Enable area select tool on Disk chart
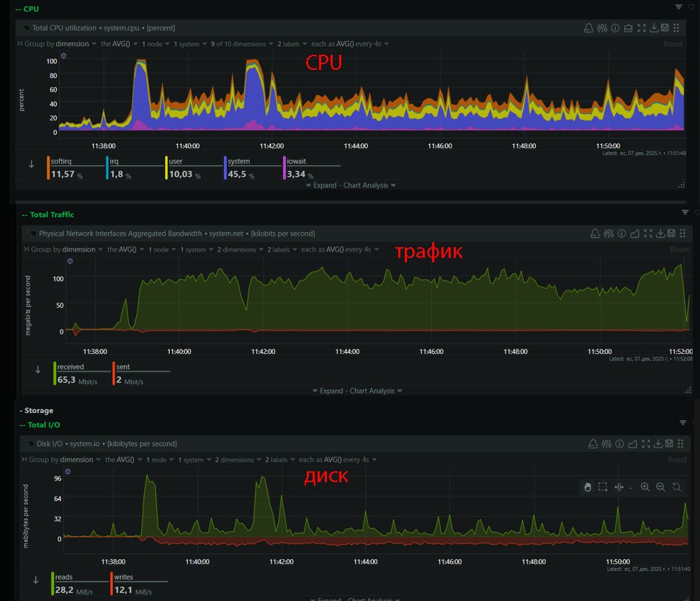 (603, 487)
